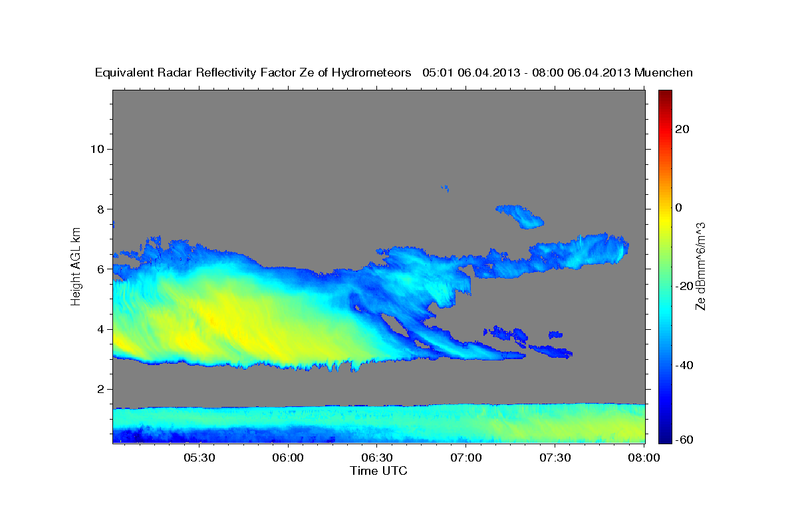798x532 pixels.
Task: Click the low-level layer below 2 km
Action: coord(379,423)
